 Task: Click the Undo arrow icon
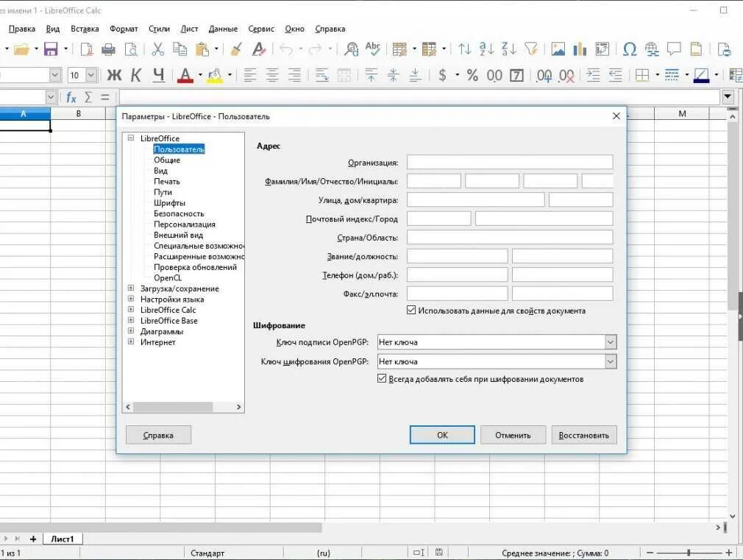(x=286, y=49)
